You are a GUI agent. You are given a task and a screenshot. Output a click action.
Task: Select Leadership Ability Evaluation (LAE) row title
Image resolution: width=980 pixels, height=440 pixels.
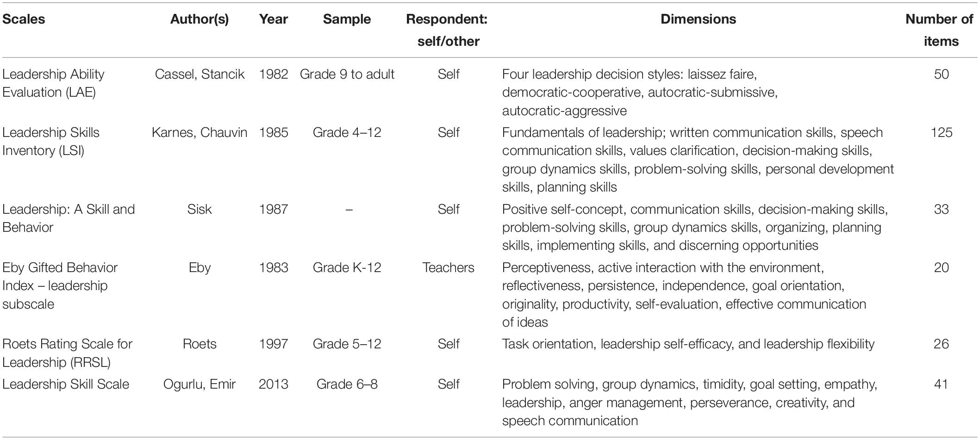coord(54,83)
